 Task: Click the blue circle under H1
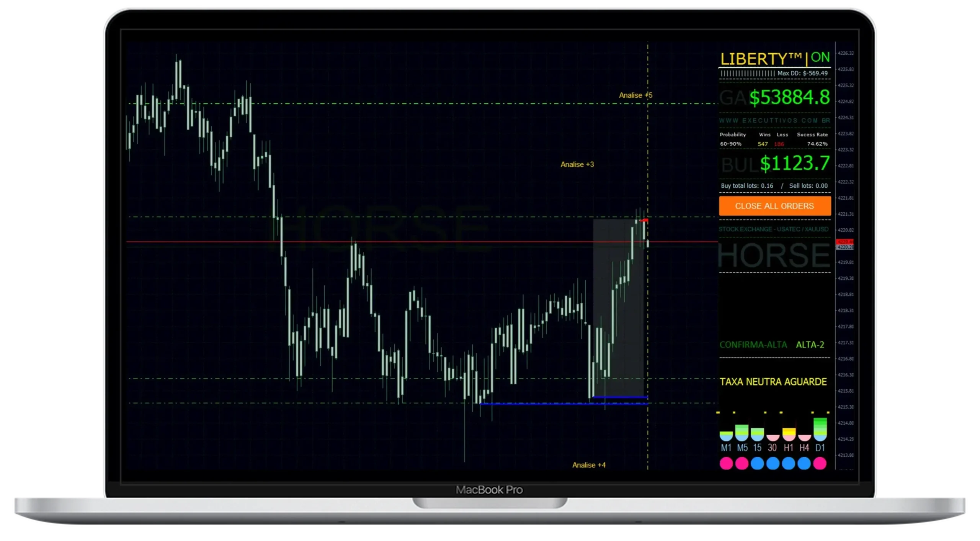pyautogui.click(x=789, y=464)
